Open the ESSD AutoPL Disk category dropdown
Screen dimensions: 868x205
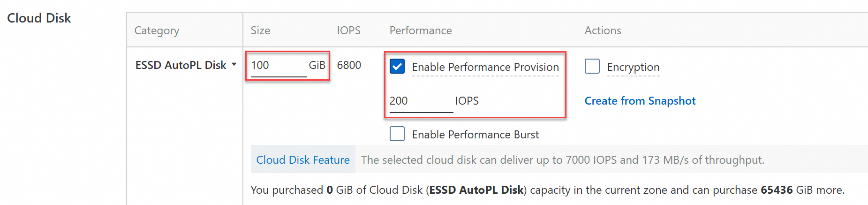(x=181, y=65)
